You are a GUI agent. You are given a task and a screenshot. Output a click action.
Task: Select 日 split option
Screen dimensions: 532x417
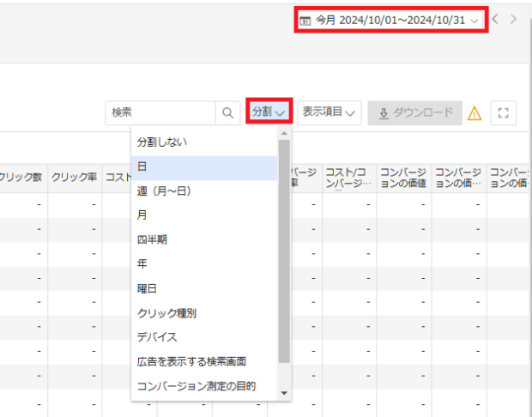142,166
